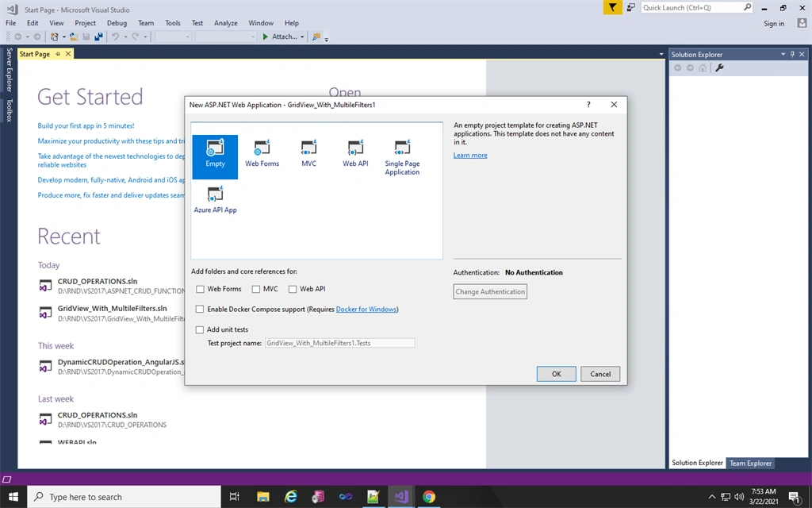Click the account avatar icon
This screenshot has height=508, width=812.
[802, 23]
